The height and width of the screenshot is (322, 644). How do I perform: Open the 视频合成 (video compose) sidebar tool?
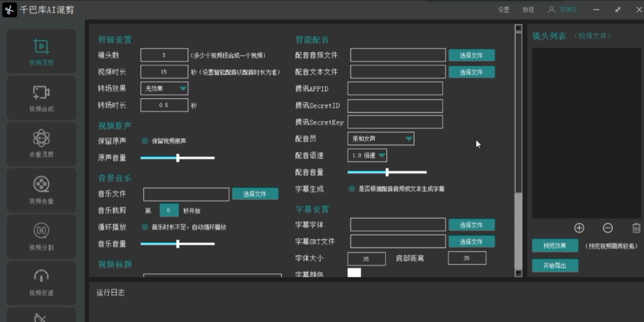pyautogui.click(x=41, y=98)
